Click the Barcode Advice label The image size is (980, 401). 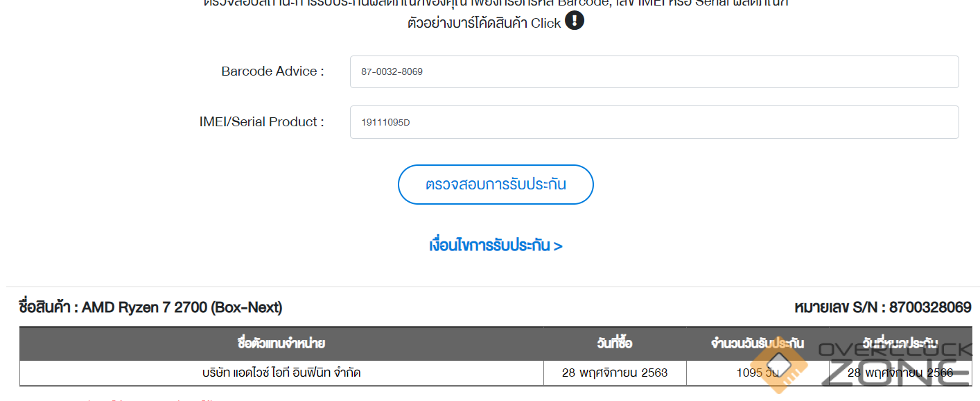[272, 71]
